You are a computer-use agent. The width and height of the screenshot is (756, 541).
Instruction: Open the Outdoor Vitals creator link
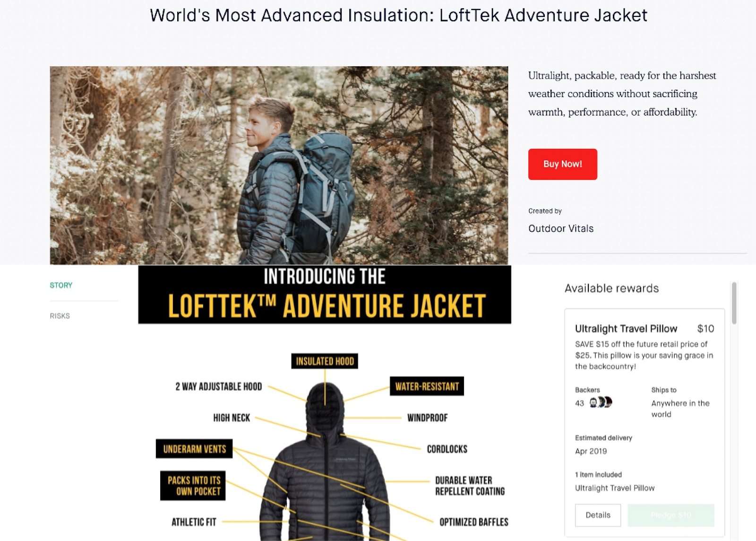[x=561, y=228]
